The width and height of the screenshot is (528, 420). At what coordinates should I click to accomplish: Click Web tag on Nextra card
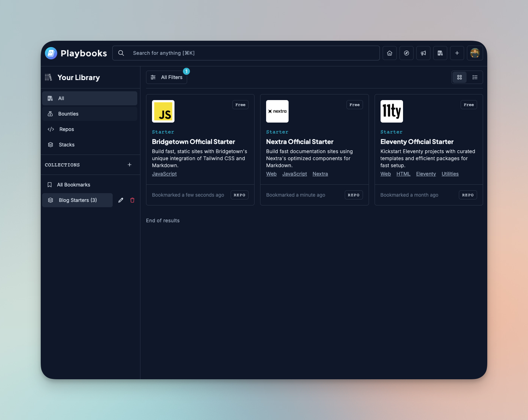[271, 174]
